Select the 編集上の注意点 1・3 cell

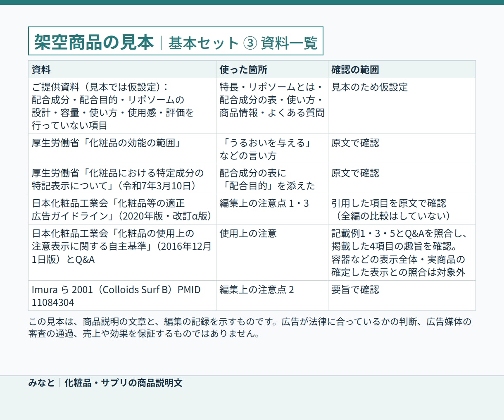(x=272, y=209)
